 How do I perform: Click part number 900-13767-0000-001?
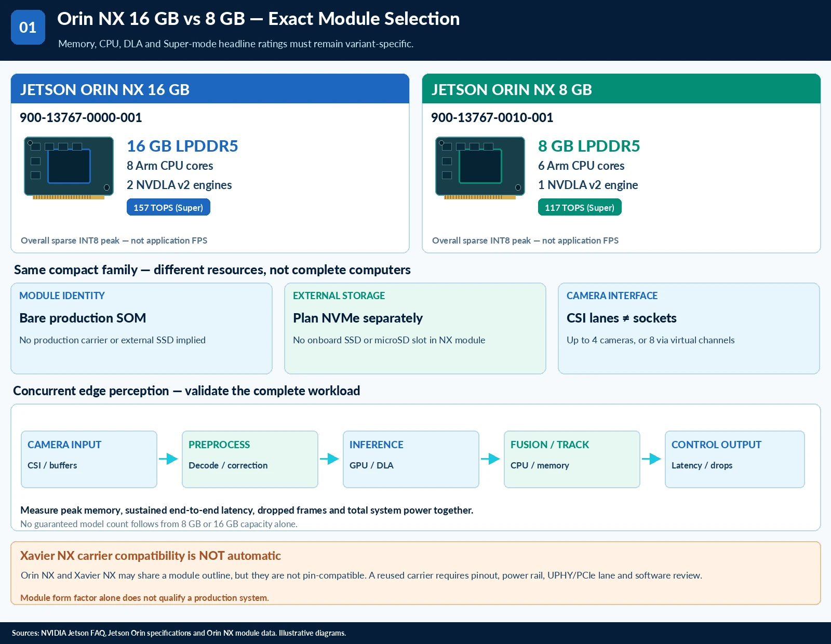coord(81,118)
